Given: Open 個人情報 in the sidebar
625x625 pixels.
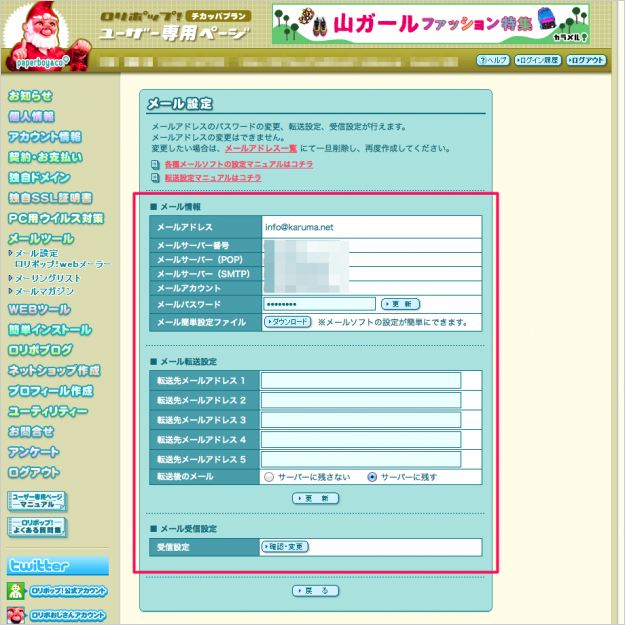Looking at the screenshot, I should point(31,116).
